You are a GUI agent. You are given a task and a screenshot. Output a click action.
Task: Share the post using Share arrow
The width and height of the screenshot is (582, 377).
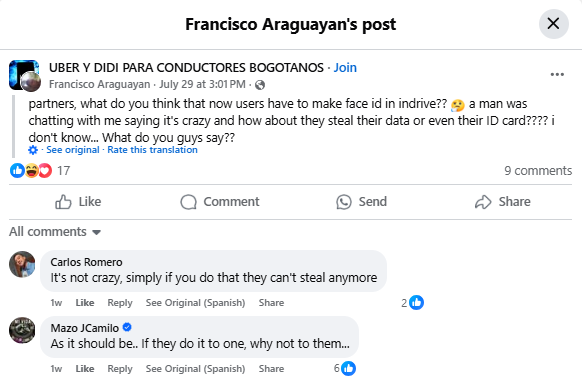click(503, 202)
